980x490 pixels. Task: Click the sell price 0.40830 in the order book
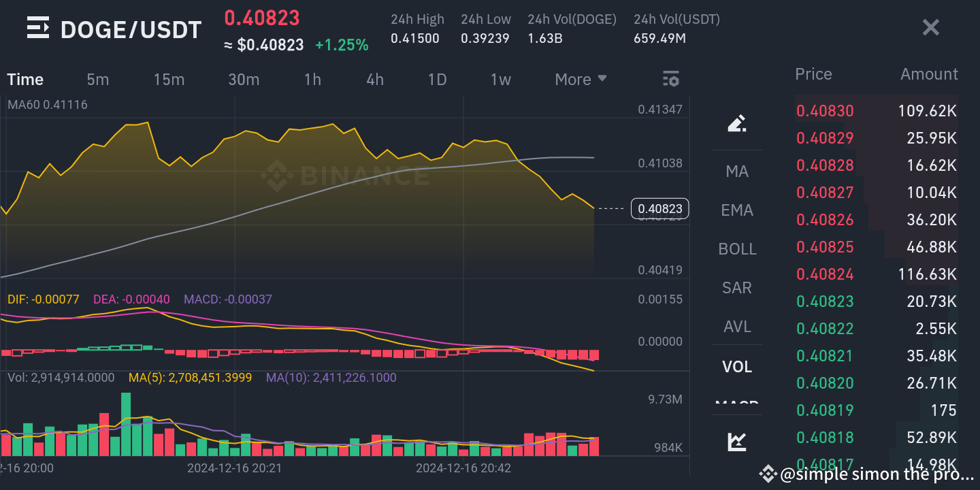(825, 110)
